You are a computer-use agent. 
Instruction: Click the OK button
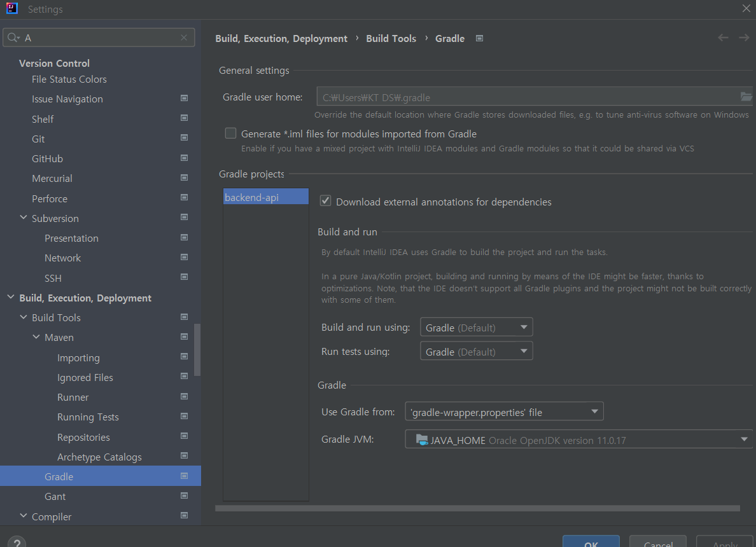click(591, 541)
